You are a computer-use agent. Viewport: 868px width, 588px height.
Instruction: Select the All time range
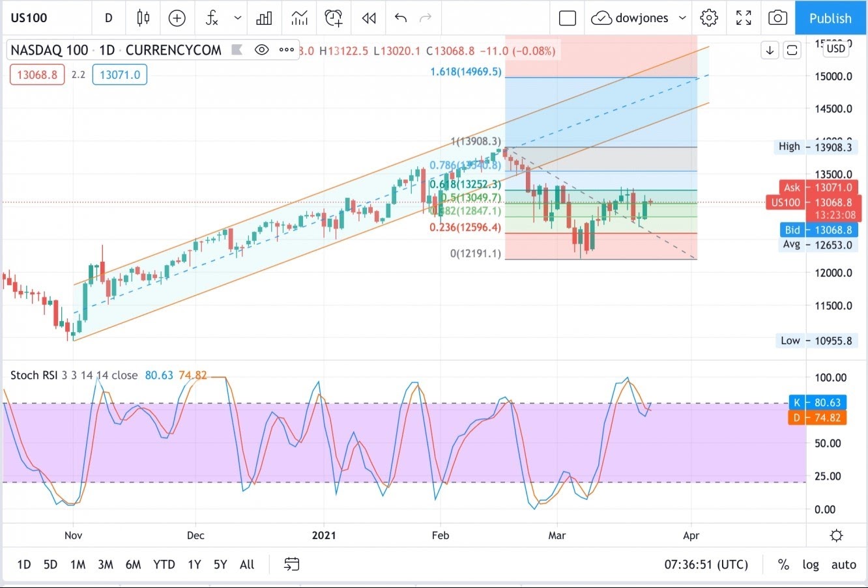tap(247, 565)
